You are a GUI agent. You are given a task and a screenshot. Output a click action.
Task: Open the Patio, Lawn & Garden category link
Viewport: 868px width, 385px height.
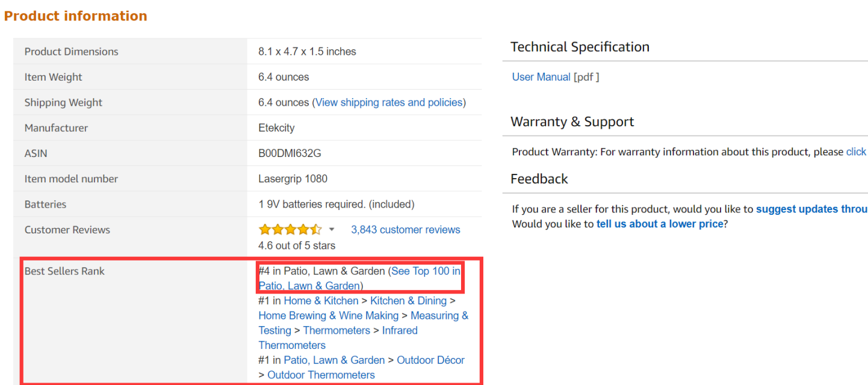[334, 360]
